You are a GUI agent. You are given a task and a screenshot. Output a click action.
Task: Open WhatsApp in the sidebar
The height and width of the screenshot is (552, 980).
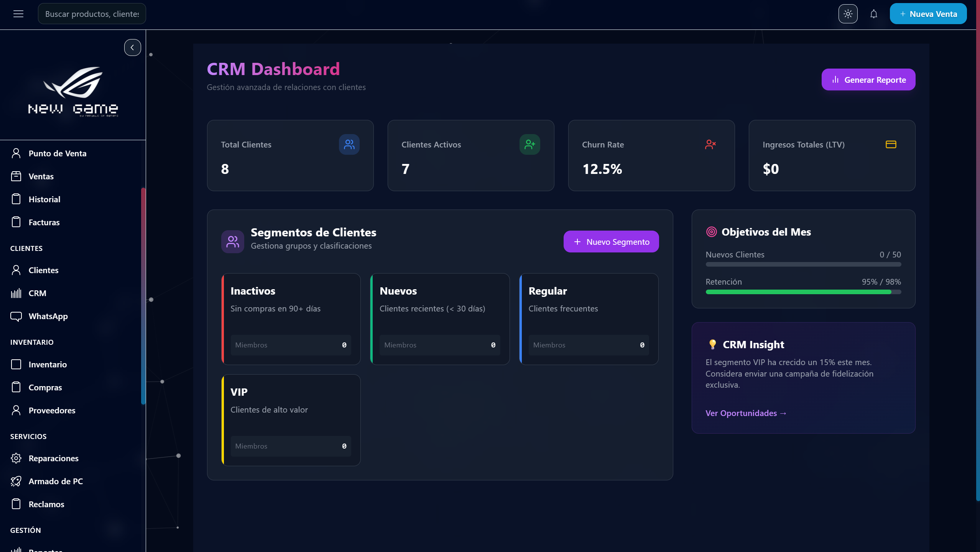click(x=48, y=316)
